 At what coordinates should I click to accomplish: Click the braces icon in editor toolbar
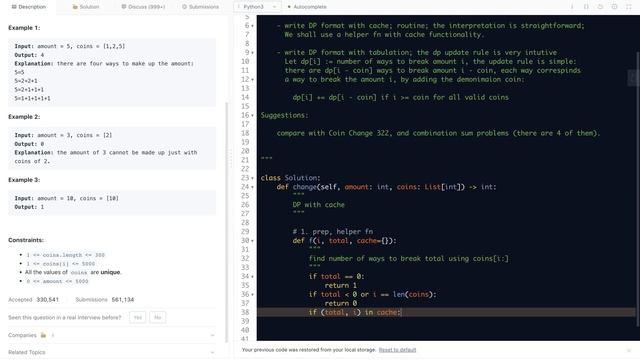point(586,7)
